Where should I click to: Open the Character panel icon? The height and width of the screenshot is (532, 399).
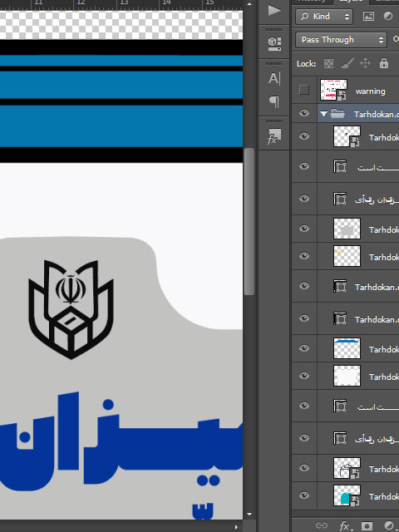tap(274, 78)
